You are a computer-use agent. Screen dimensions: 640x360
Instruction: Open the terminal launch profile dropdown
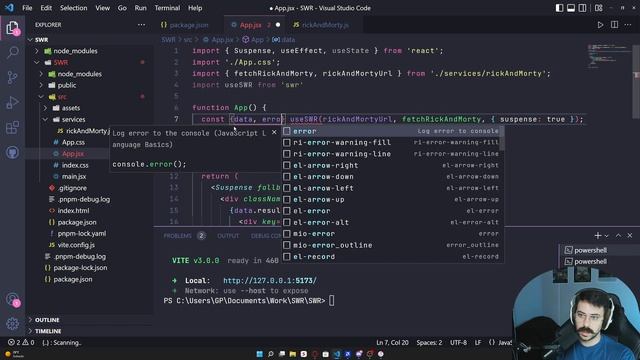(x=607, y=236)
